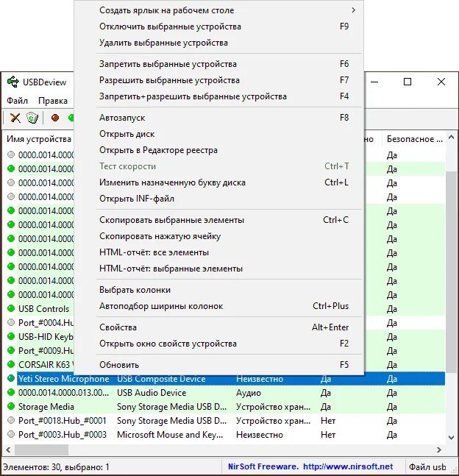
Task: Select 'Разрешить выбранные устройства' entry
Action: [219, 80]
